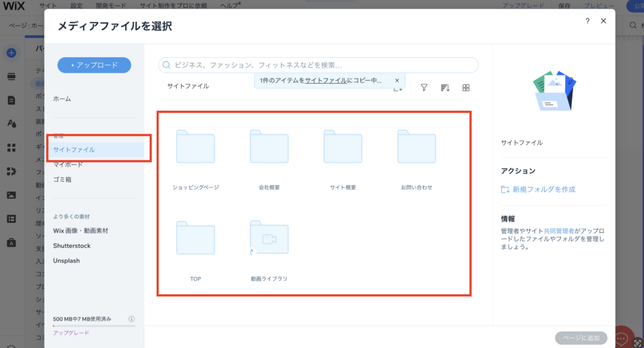Open the サイト menu in Wix editor

pos(48,6)
